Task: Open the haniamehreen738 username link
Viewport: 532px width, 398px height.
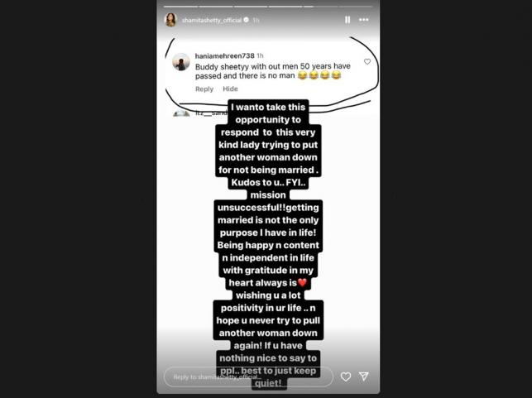Action: tap(224, 55)
